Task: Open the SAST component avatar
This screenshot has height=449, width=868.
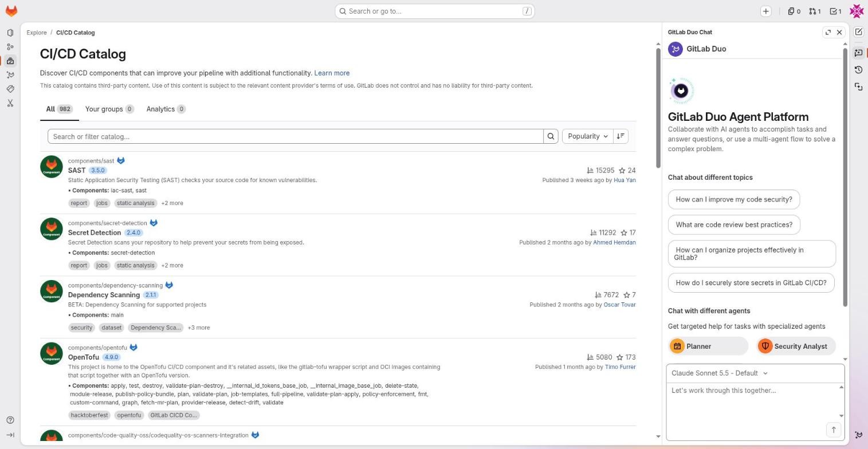Action: 52,167
